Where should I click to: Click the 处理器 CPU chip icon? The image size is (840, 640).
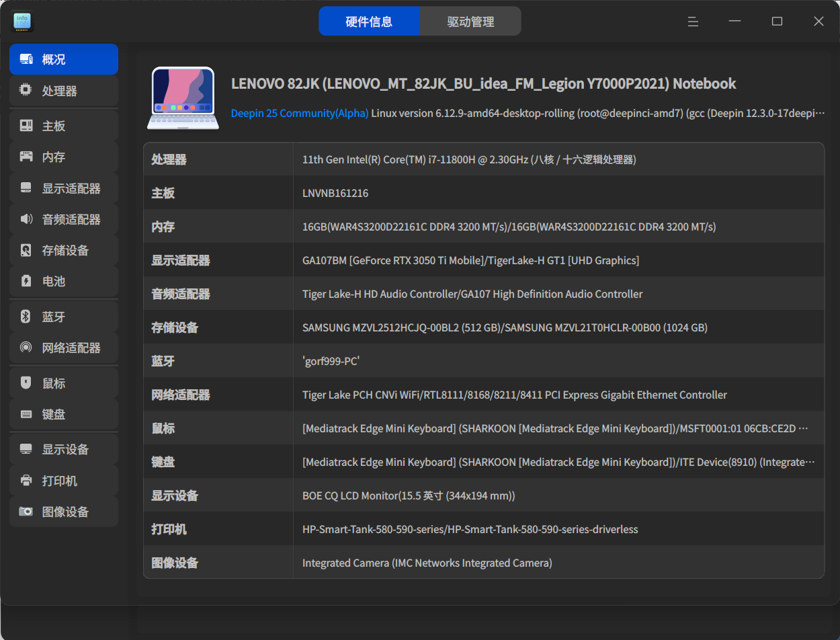point(26,90)
